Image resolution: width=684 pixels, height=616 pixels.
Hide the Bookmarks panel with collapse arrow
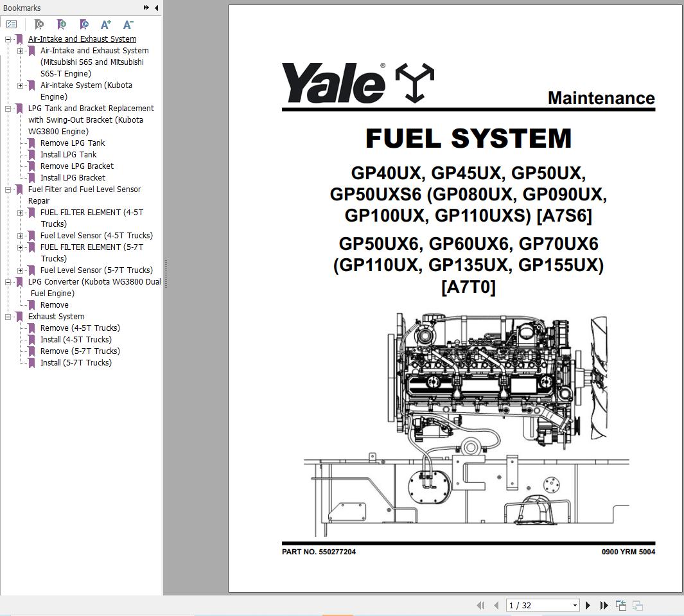click(x=156, y=8)
